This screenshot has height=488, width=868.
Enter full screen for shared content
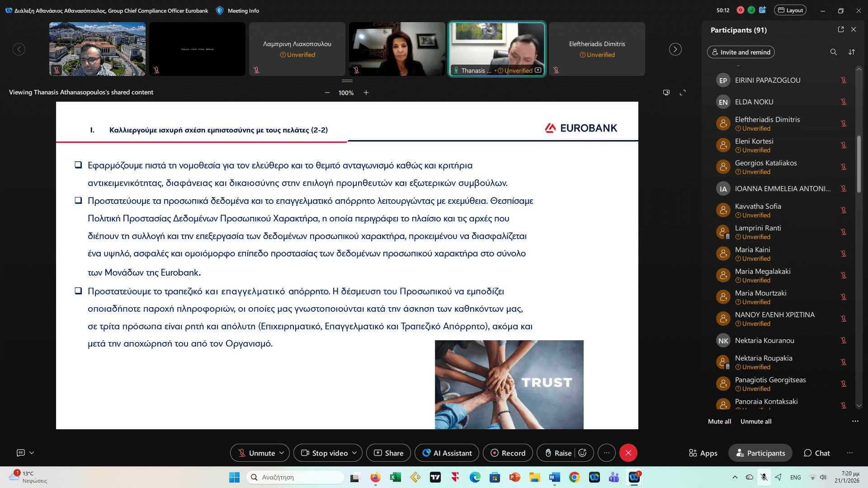tap(683, 92)
